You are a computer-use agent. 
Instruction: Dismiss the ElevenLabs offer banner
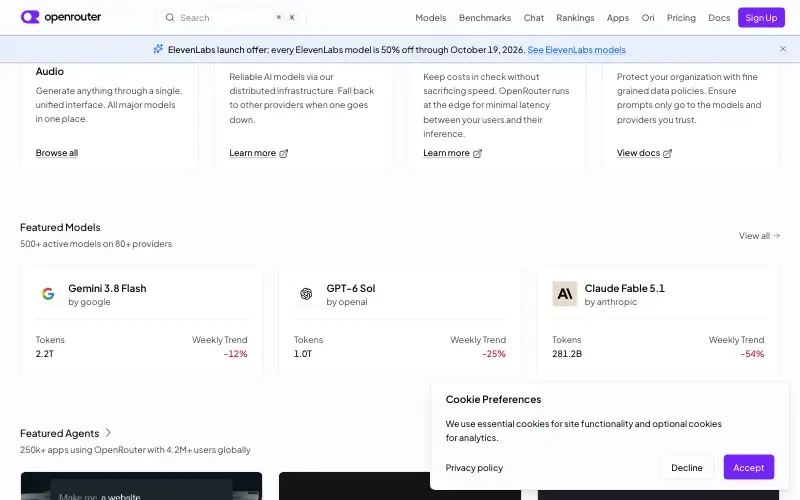click(783, 49)
